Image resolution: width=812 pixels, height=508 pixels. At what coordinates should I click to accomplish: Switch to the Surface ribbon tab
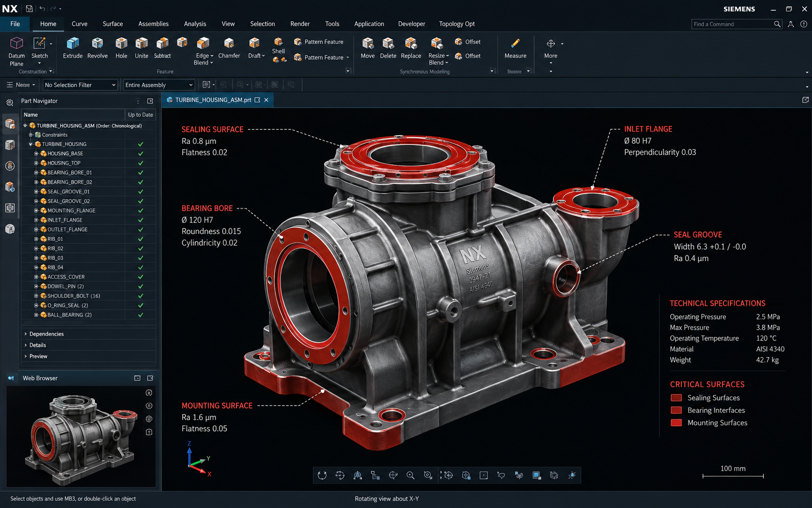[x=113, y=24]
